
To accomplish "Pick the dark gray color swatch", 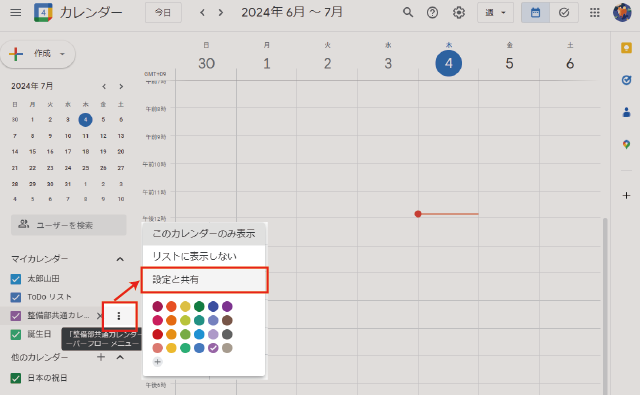I will click(x=227, y=334).
